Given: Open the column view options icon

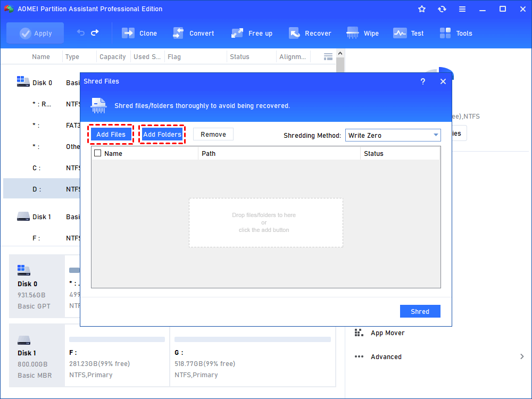Looking at the screenshot, I should pyautogui.click(x=328, y=56).
